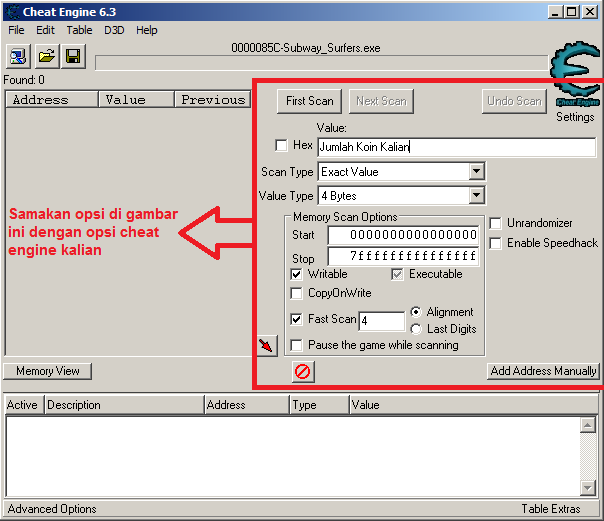Open Advanced Options in status bar
The height and width of the screenshot is (521, 604).
[x=52, y=509]
